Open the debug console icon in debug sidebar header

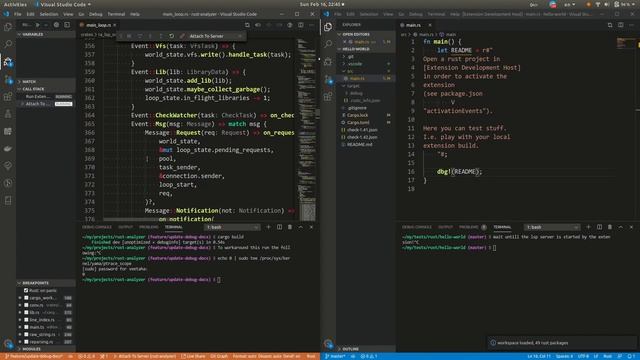67,25
